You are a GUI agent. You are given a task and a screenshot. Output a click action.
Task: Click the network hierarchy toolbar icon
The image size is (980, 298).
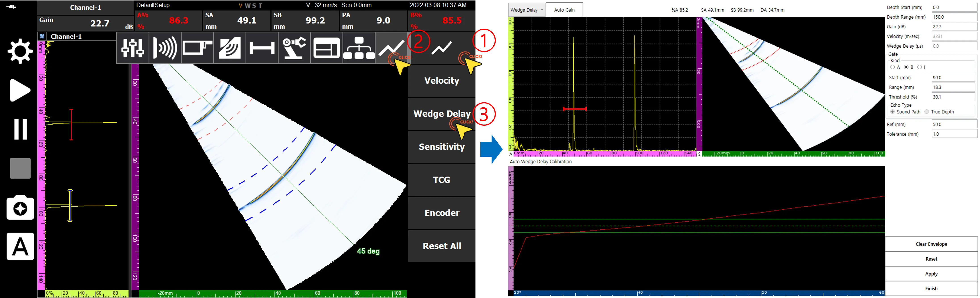click(x=359, y=48)
